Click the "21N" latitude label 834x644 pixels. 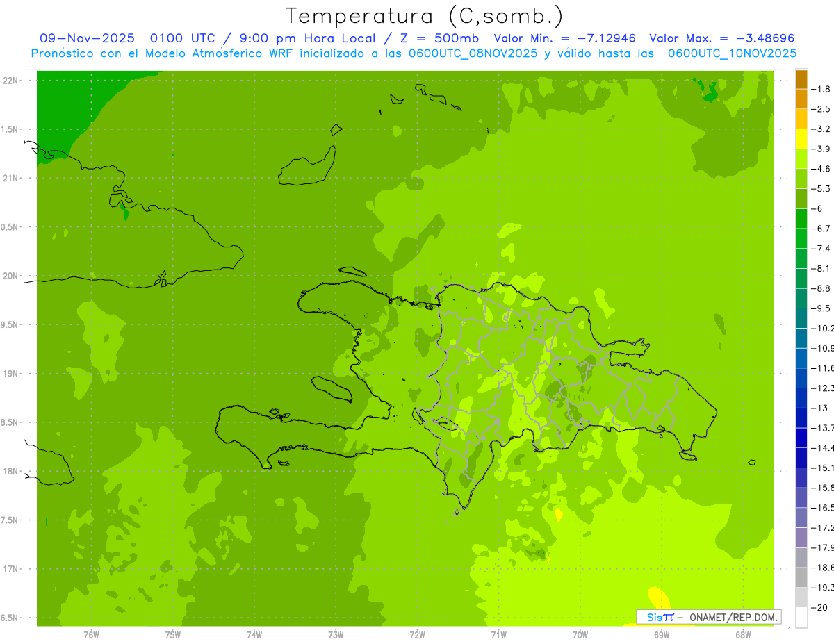(10, 178)
